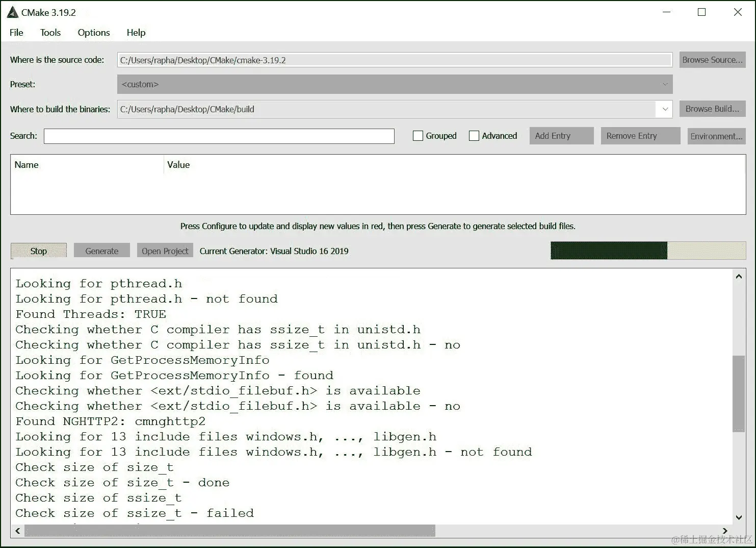
Task: Click the Browse Build button
Action: 712,108
